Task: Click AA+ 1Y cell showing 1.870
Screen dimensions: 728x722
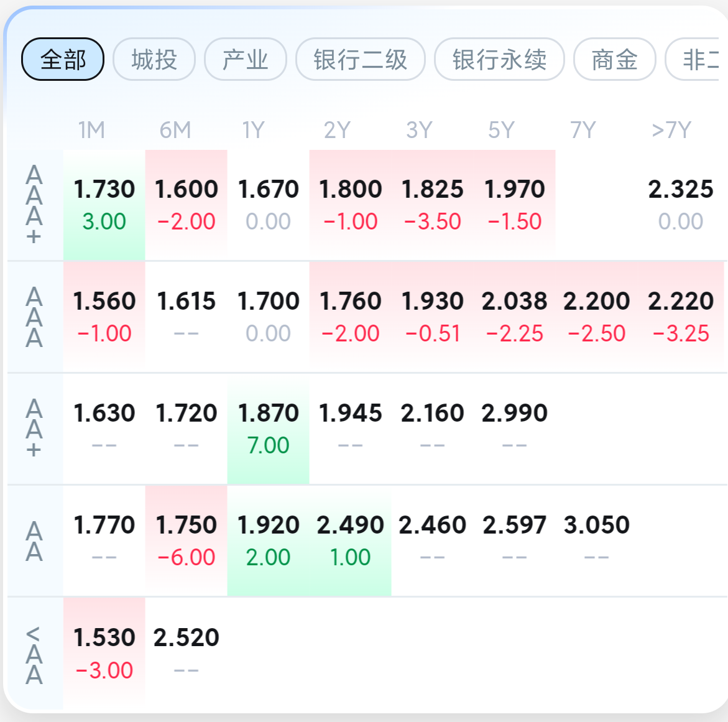Action: (x=268, y=428)
